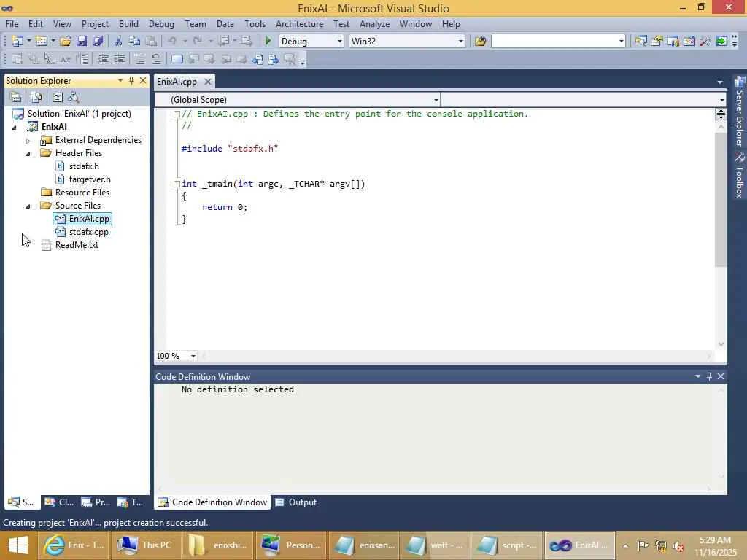Open the Solution Explorer window position menu arrow
747x560 pixels.
point(120,80)
